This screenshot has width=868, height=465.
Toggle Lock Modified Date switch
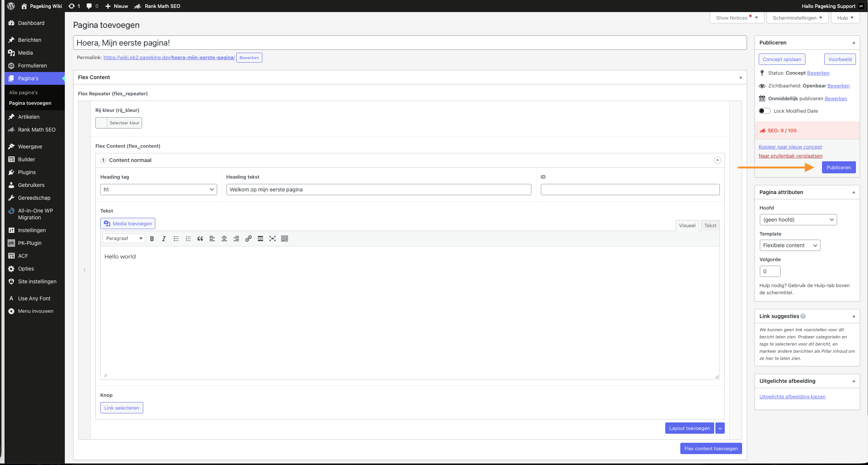764,111
